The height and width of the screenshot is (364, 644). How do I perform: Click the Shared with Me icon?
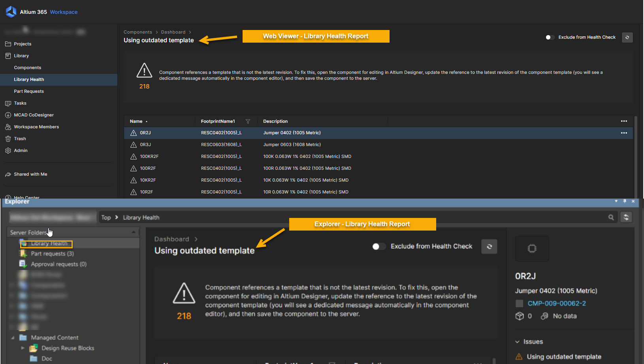pyautogui.click(x=8, y=174)
